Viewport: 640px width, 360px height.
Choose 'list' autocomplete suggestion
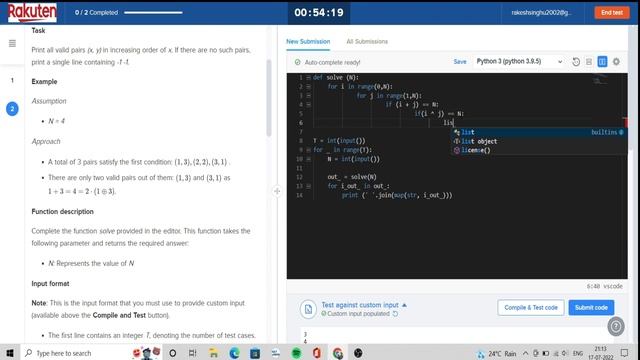pyautogui.click(x=539, y=132)
